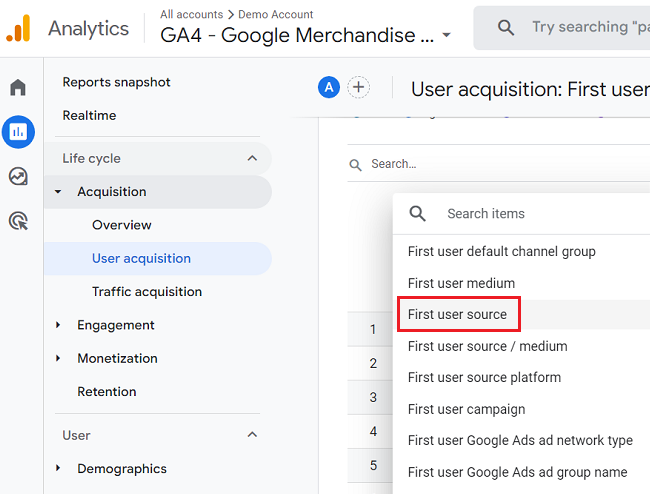
Task: Choose First user Google Ads ad network type
Action: click(520, 441)
